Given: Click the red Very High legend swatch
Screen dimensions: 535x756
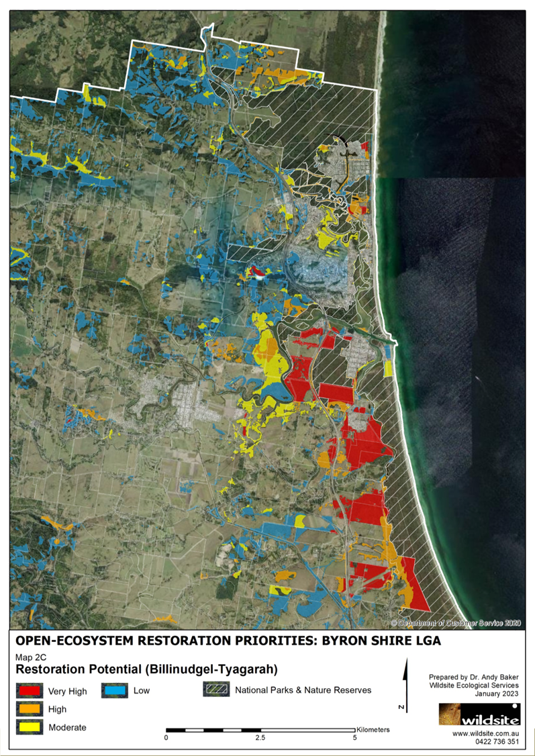Looking at the screenshot, I should 30,691.
